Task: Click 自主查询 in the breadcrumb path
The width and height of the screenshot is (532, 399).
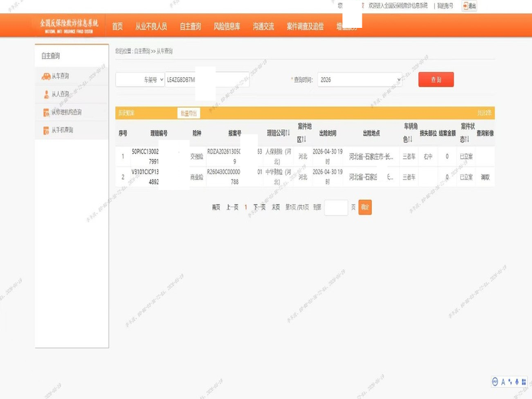Action: click(142, 51)
